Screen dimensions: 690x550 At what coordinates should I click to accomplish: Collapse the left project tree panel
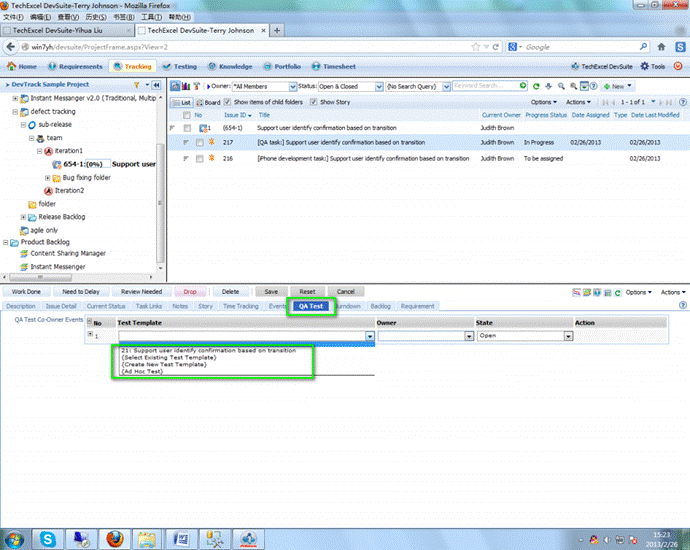pos(156,85)
